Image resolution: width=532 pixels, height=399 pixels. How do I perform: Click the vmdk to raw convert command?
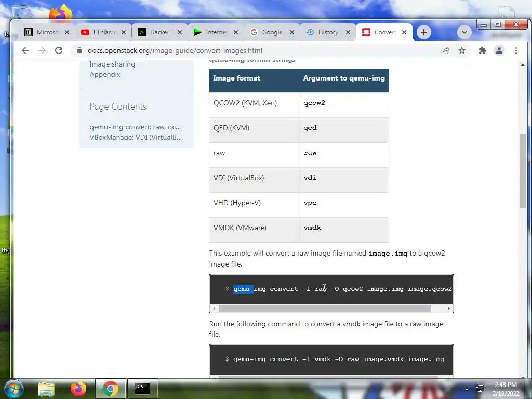coord(339,359)
